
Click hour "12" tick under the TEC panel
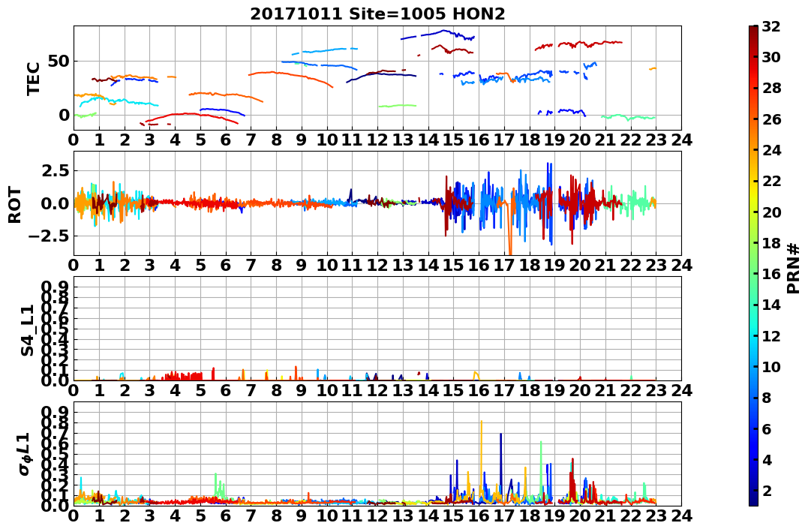377,140
